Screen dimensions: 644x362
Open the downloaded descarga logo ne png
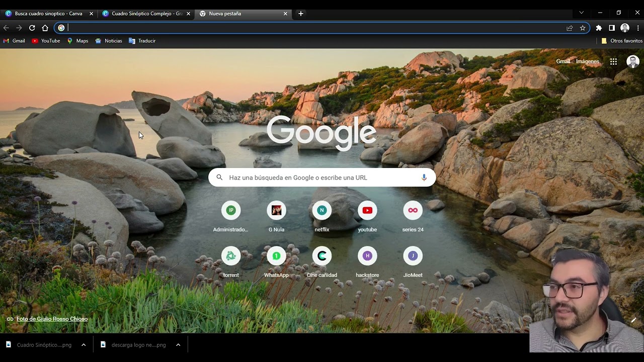pyautogui.click(x=134, y=345)
